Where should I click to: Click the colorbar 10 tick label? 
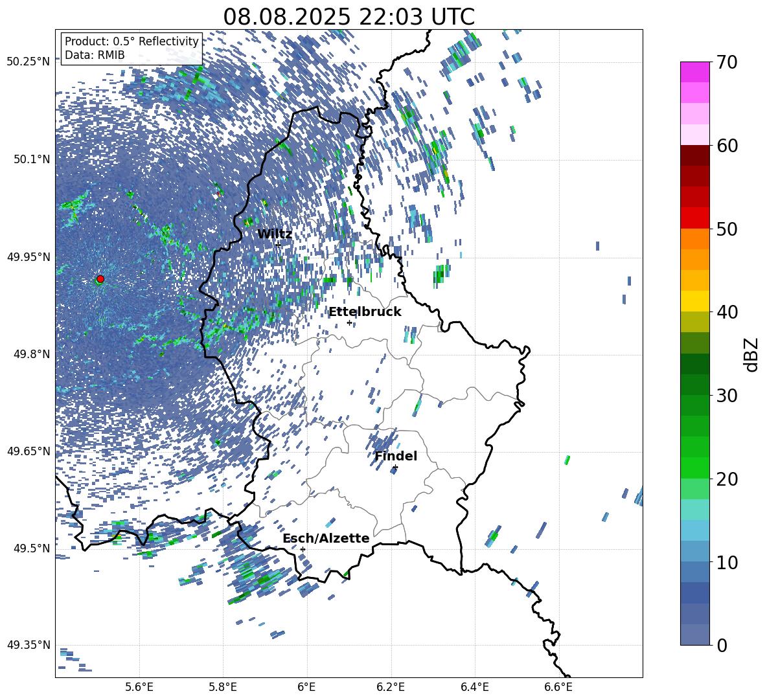click(726, 562)
